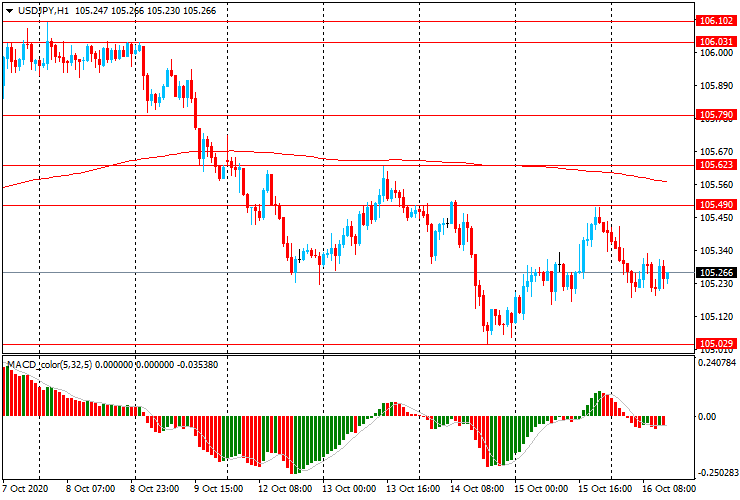Click the current price label 105.266
740x500 pixels.
(716, 273)
